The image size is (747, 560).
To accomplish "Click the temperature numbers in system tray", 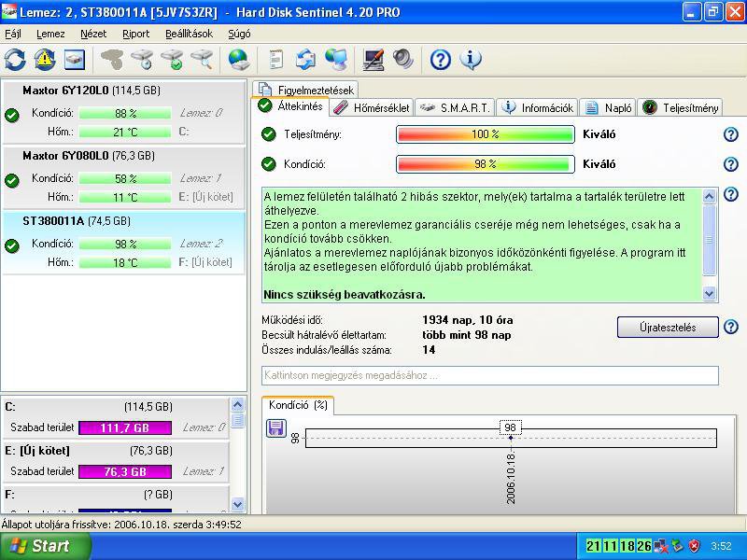I will click(618, 546).
